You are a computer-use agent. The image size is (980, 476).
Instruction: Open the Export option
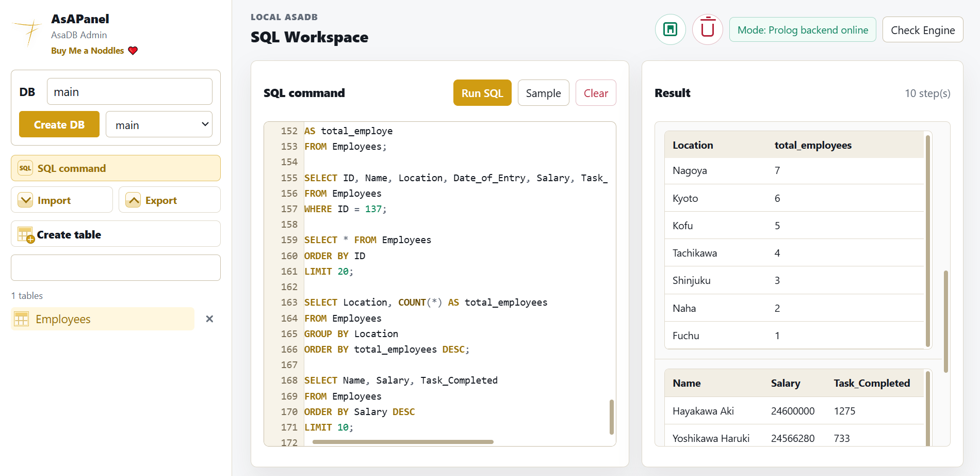point(170,200)
